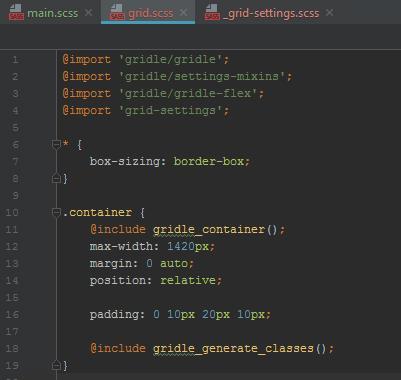Click the fold end marker at line 19

[56, 365]
